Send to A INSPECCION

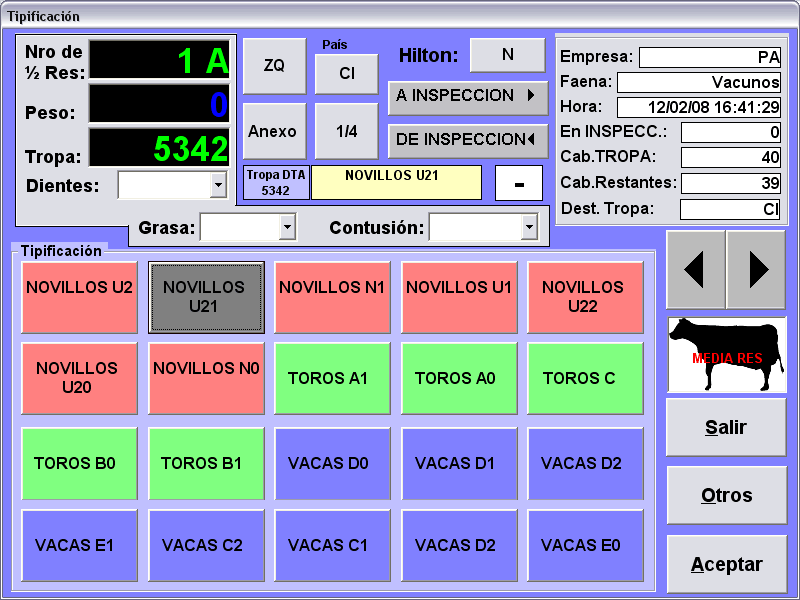(x=468, y=96)
